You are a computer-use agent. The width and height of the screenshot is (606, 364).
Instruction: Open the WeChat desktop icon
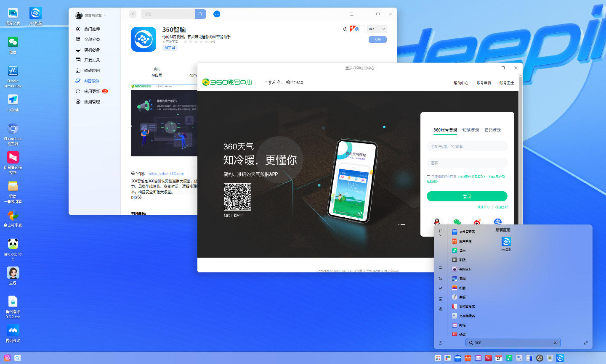pos(13,45)
